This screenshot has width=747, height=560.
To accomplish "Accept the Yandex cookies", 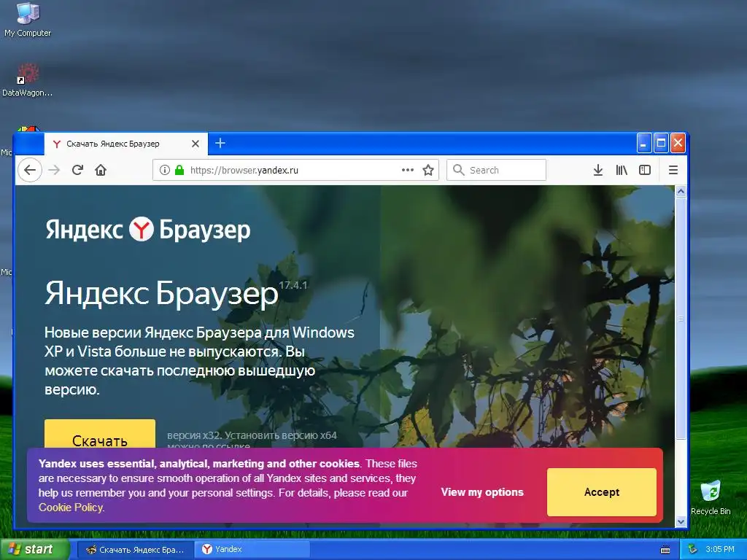I will [602, 492].
